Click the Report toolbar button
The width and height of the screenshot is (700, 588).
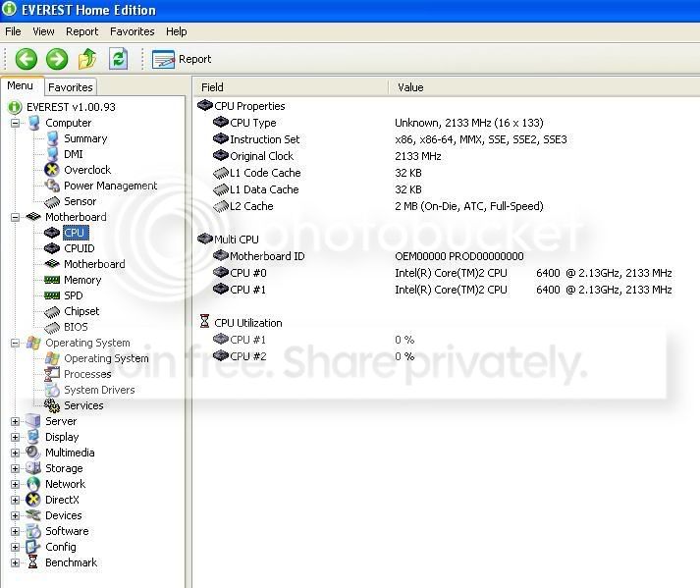pos(182,59)
